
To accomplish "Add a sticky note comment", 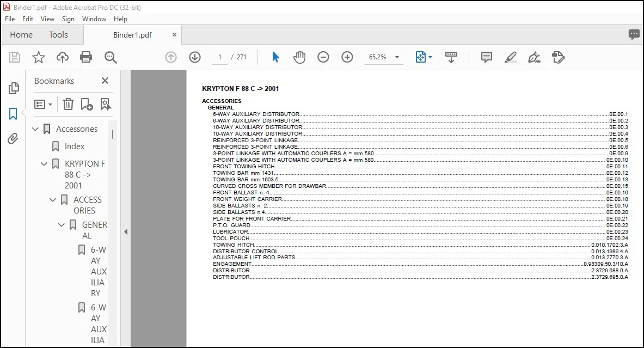I will (486, 57).
